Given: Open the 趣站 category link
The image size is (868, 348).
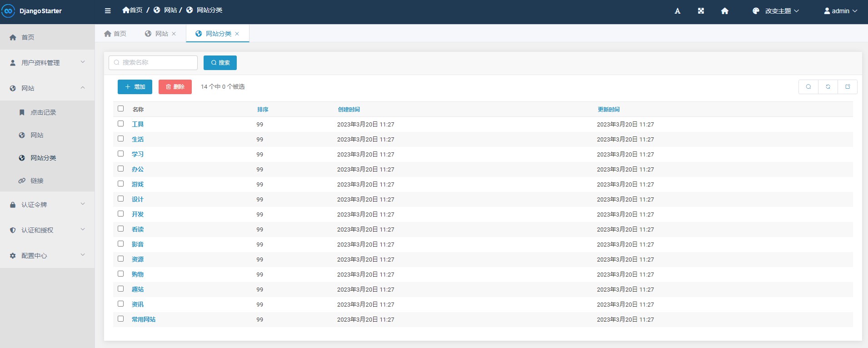Looking at the screenshot, I should 138,289.
